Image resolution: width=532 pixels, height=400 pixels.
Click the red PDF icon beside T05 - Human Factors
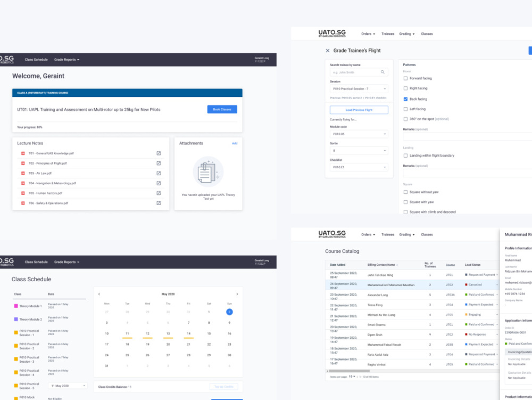[x=23, y=193]
